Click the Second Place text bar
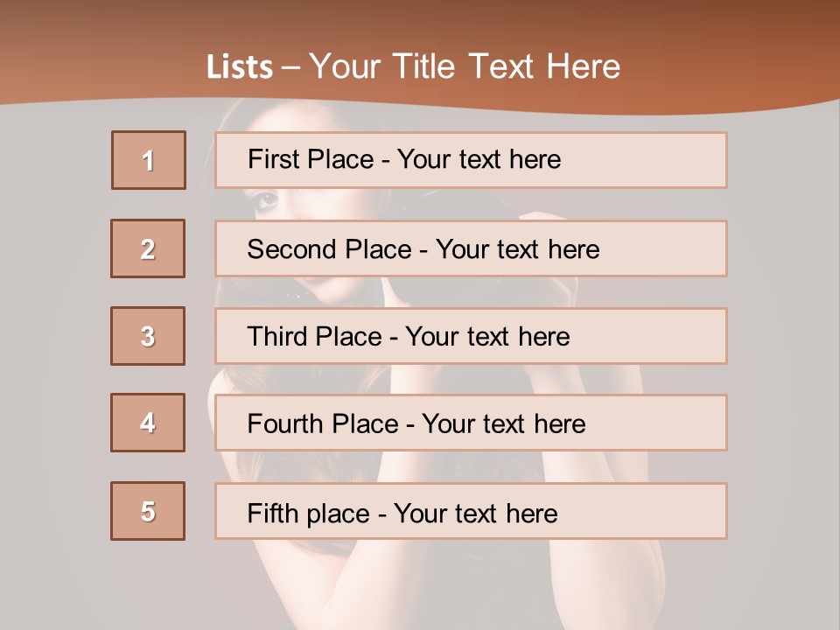 [x=471, y=248]
